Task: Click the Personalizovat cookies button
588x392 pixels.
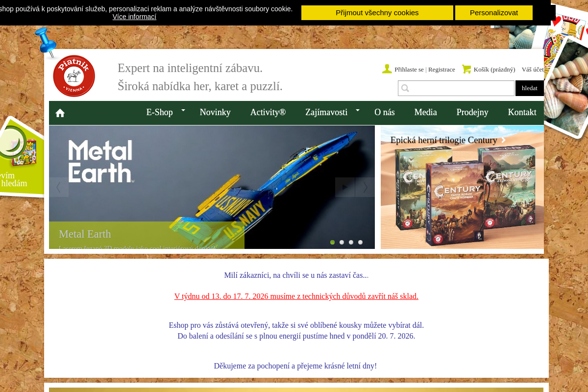Action: 494,13
